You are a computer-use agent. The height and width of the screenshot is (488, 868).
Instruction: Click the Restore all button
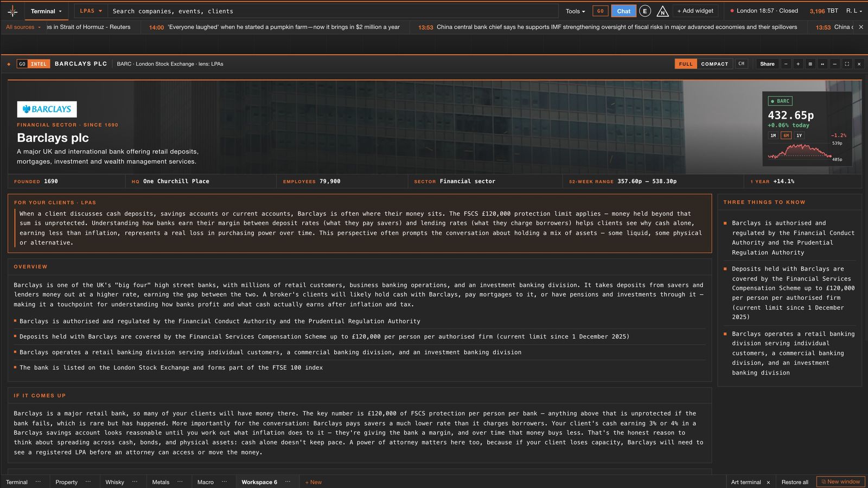[x=795, y=482]
